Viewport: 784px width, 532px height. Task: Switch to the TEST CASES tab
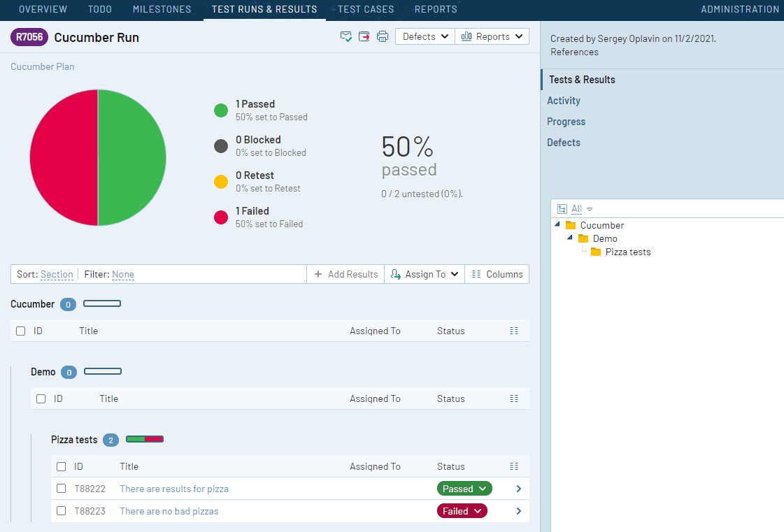(x=365, y=10)
